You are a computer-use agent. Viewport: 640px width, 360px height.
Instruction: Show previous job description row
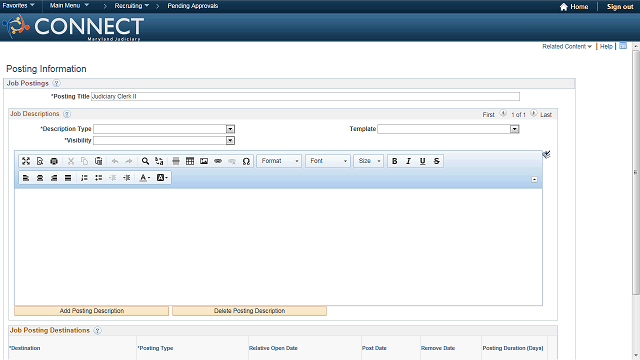pyautogui.click(x=503, y=114)
